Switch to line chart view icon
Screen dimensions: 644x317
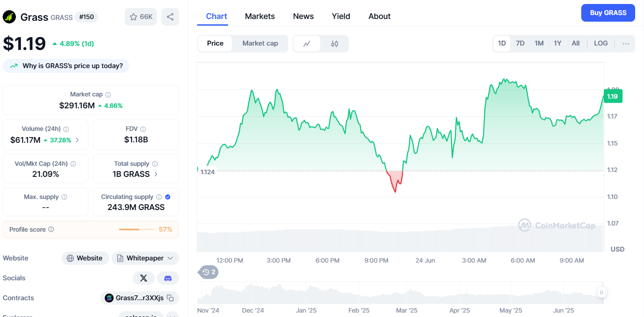[x=307, y=43]
